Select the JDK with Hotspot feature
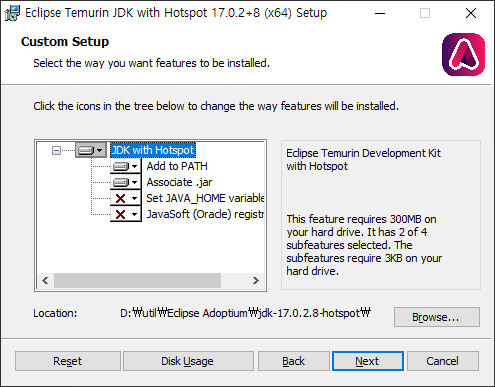Image resolution: width=495 pixels, height=387 pixels. pyautogui.click(x=153, y=150)
